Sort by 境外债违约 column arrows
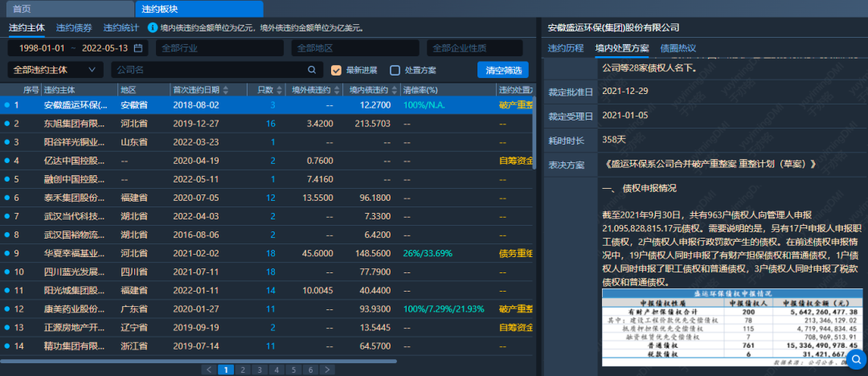The width and height of the screenshot is (868, 376). (337, 90)
